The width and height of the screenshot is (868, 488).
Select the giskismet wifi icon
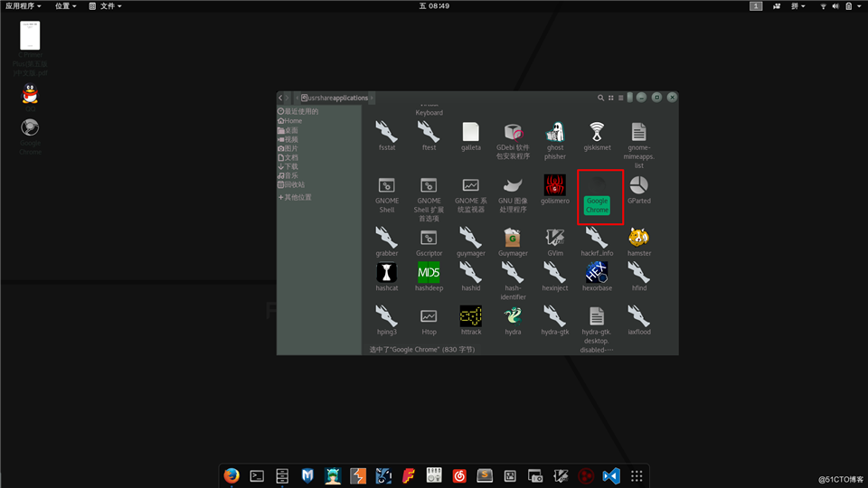pyautogui.click(x=597, y=132)
